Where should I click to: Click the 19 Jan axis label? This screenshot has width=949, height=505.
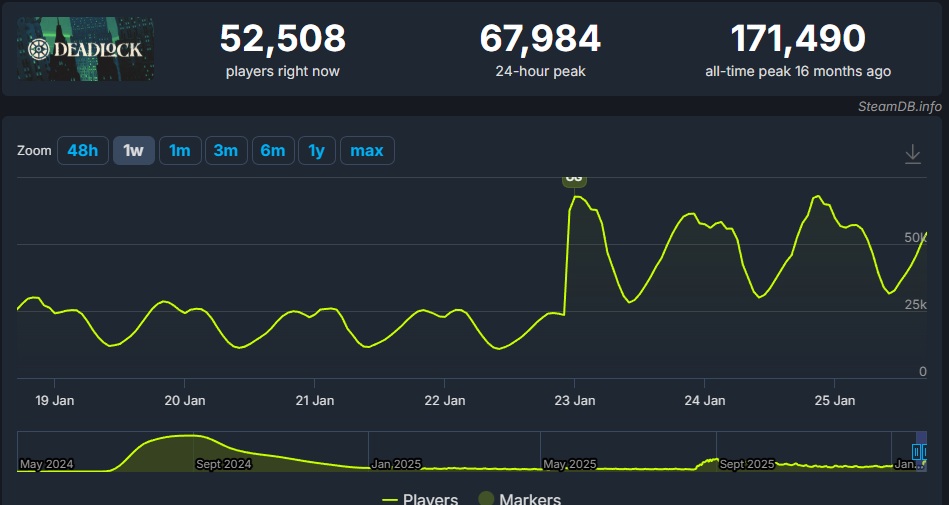point(54,400)
